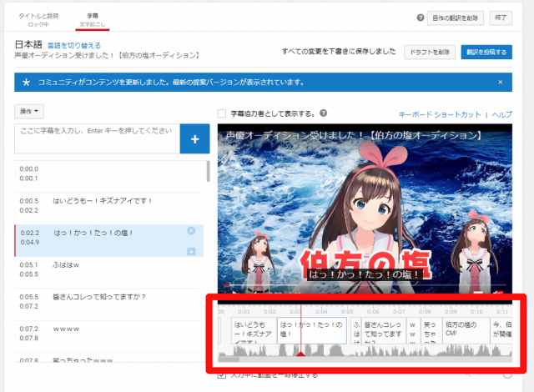Open キーボード ショートカット link
This screenshot has height=392, width=534.
pyautogui.click(x=440, y=114)
